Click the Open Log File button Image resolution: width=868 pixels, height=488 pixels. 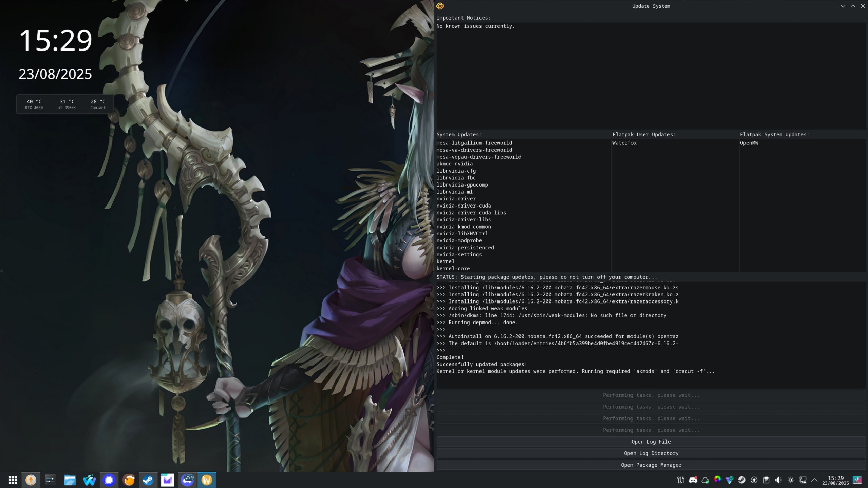click(x=651, y=442)
